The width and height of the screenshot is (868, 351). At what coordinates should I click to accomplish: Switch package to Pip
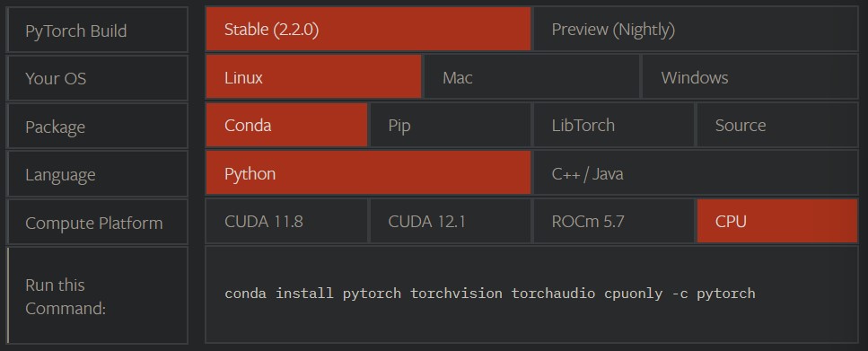[450, 125]
